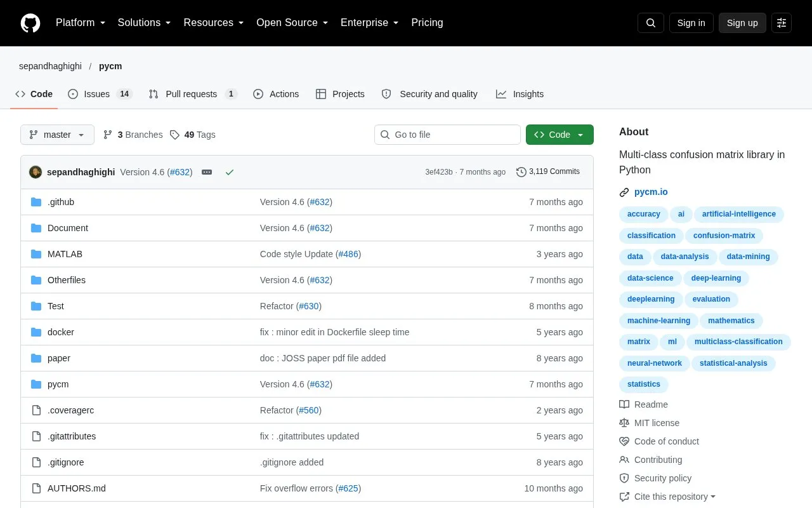
Task: Click the link icon beside pycm.io
Action: (x=624, y=192)
